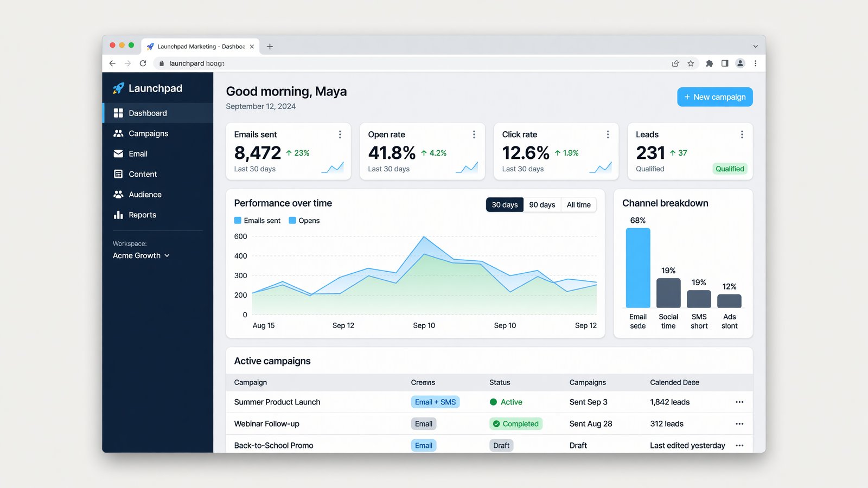
Task: Open the Campaigns sidebar section
Action: pos(158,133)
